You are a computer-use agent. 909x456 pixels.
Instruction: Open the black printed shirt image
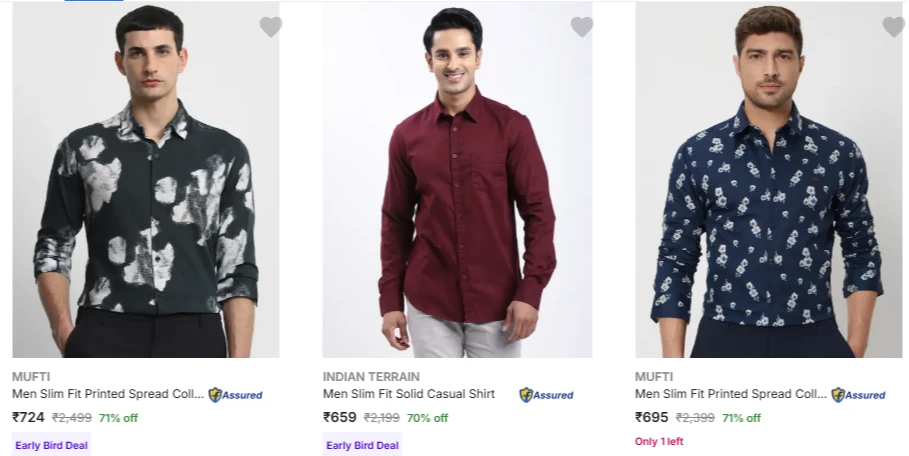pyautogui.click(x=146, y=180)
